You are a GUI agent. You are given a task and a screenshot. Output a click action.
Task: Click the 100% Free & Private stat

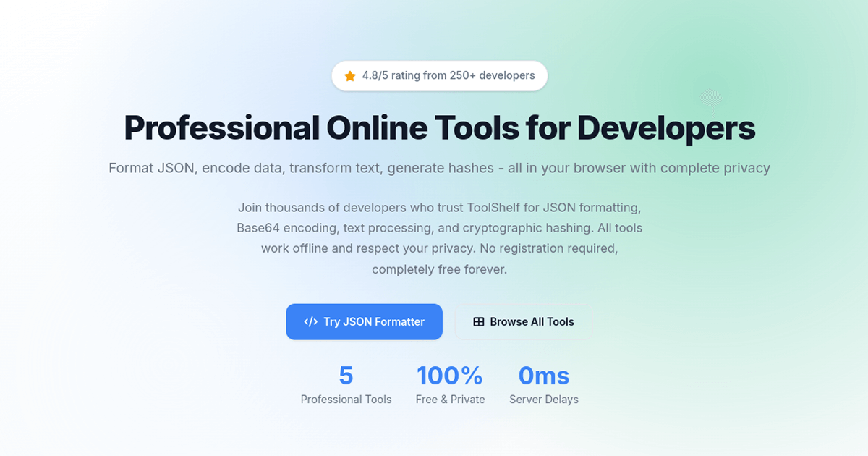(x=450, y=384)
